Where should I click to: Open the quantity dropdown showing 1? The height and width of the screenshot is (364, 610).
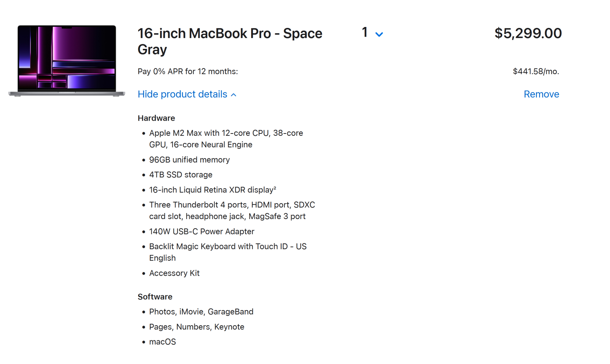(372, 33)
